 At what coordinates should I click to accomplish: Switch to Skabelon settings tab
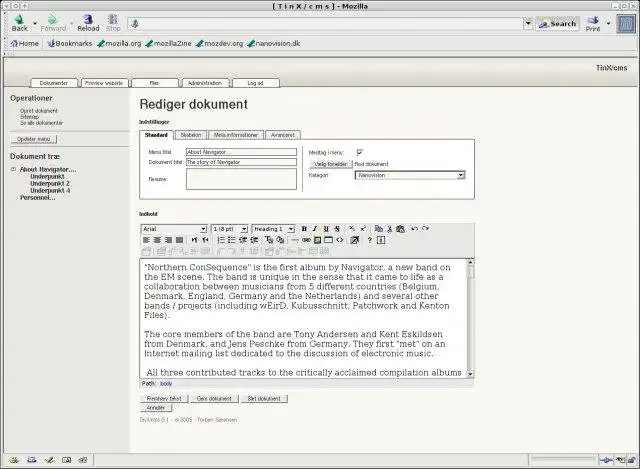click(191, 135)
